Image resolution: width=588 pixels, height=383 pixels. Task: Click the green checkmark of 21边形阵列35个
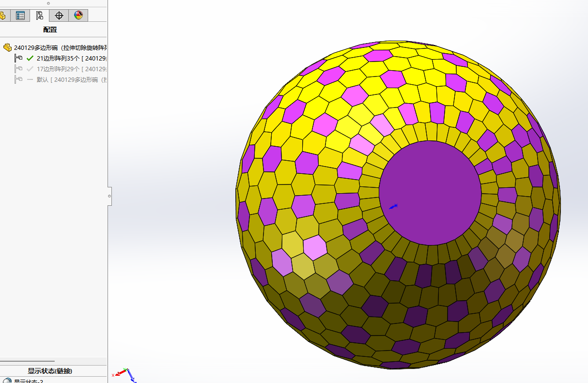click(30, 58)
